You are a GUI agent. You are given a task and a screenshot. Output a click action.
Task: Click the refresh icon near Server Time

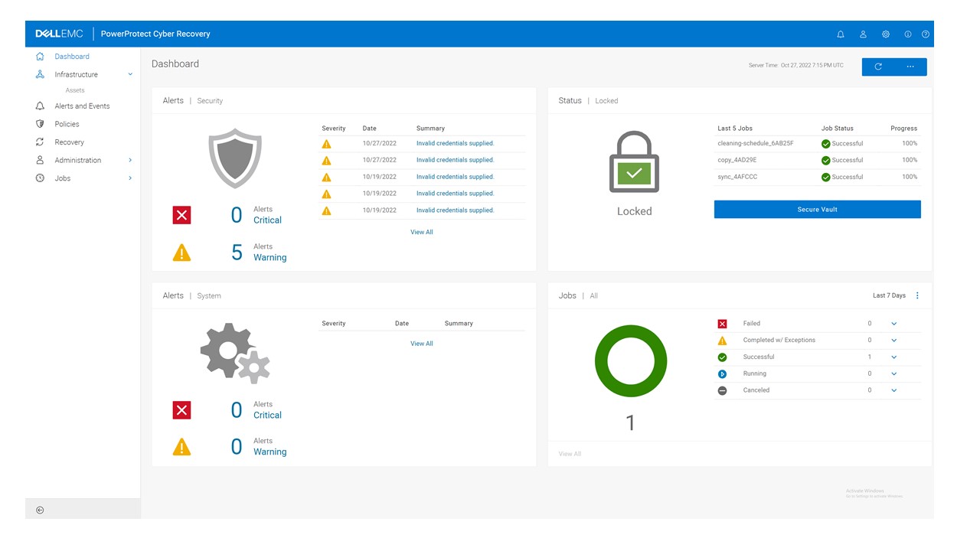click(x=877, y=67)
